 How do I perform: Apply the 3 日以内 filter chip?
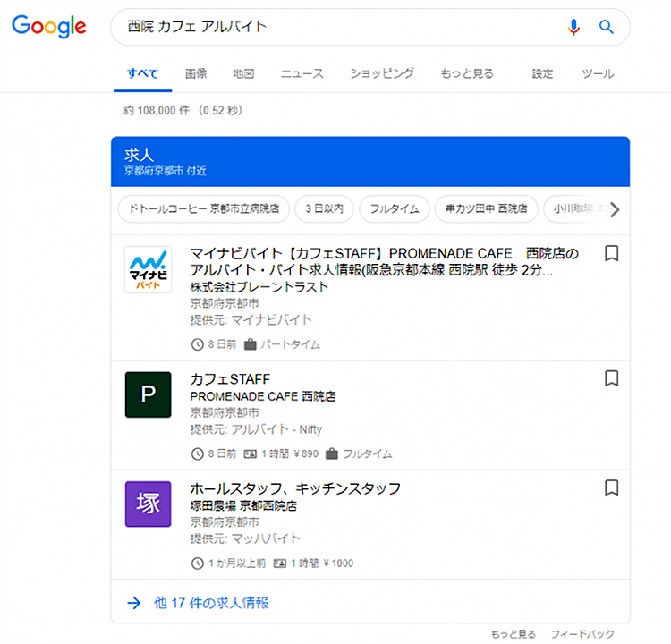325,208
